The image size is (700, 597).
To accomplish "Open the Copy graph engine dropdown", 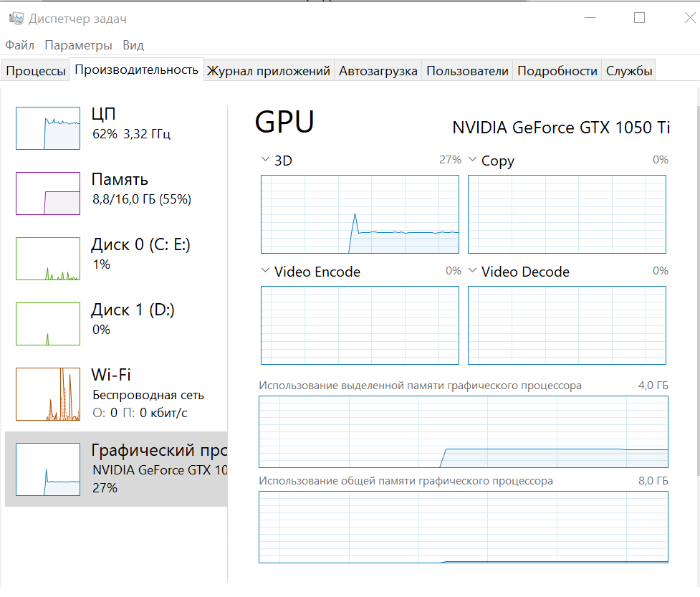I will [473, 160].
